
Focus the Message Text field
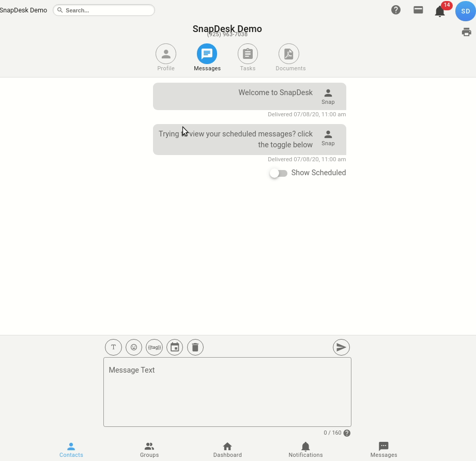point(227,392)
